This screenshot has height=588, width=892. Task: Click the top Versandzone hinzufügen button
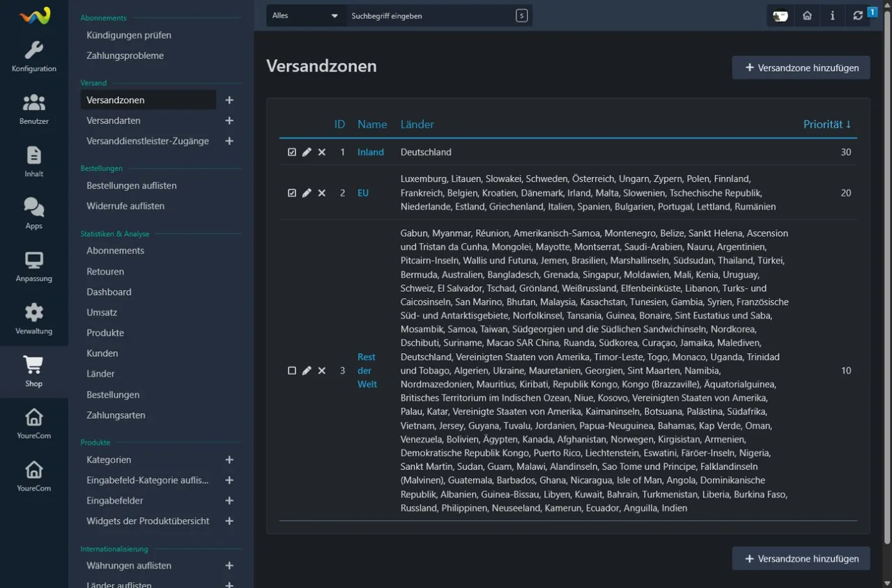[x=801, y=68]
